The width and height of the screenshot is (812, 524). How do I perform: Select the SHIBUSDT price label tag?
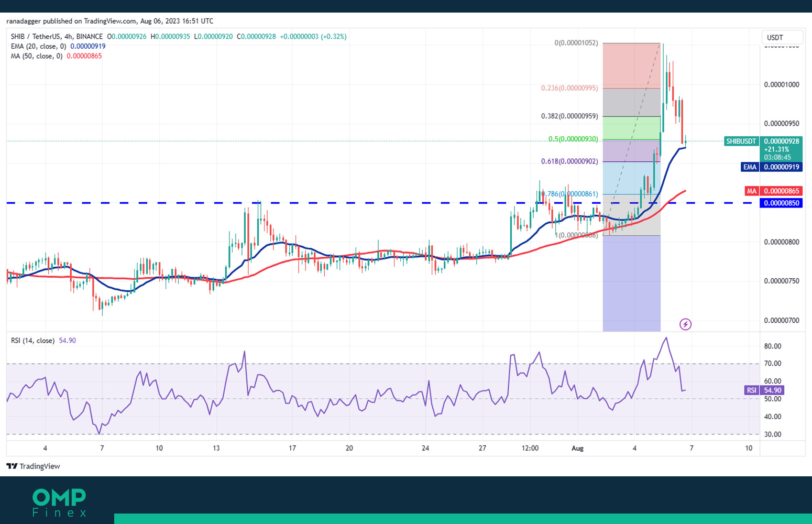tap(741, 141)
